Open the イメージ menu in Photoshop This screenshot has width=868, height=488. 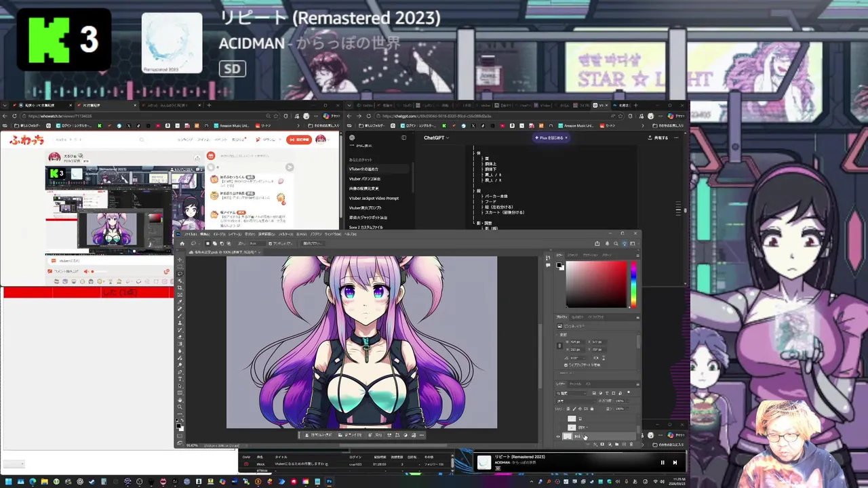pos(219,234)
